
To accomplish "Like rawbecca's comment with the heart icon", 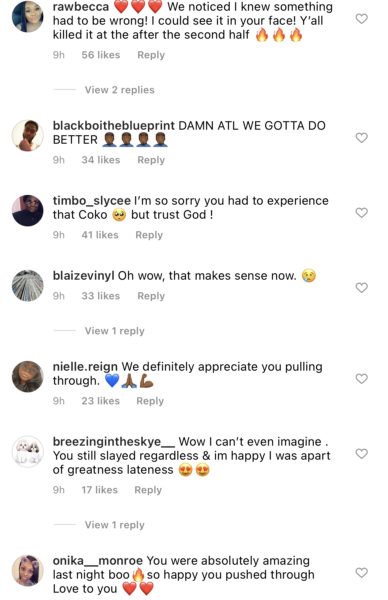I will (362, 18).
